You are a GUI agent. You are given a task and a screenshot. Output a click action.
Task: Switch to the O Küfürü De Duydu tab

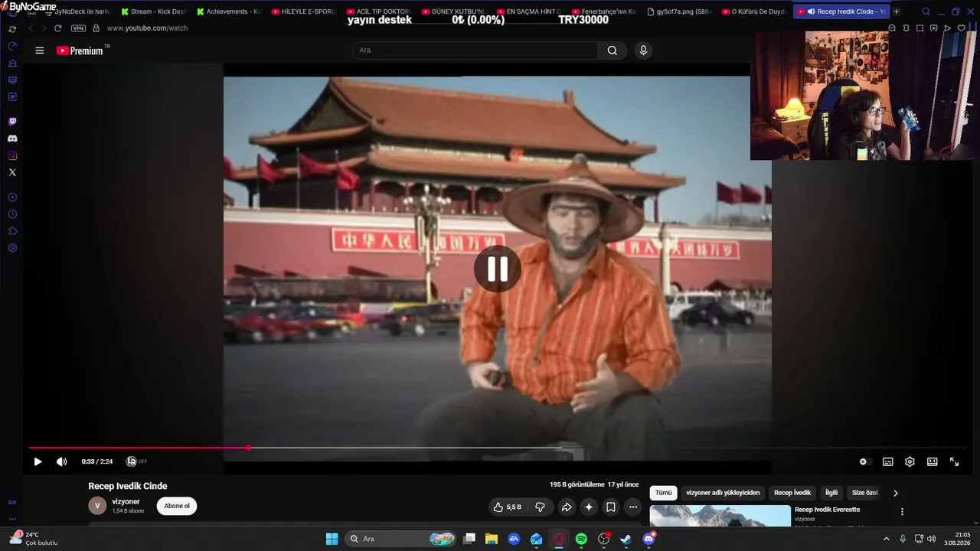[x=753, y=11]
